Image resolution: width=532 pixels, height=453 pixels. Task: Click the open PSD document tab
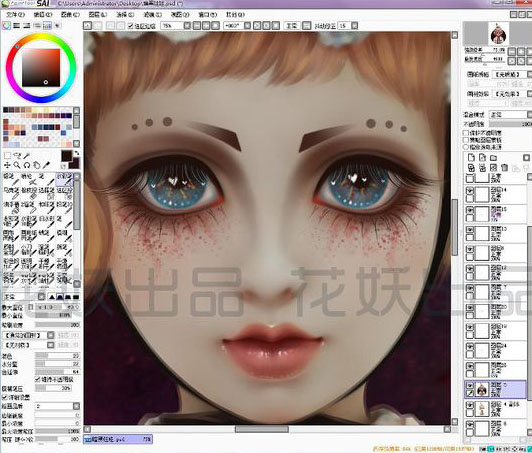(x=118, y=439)
